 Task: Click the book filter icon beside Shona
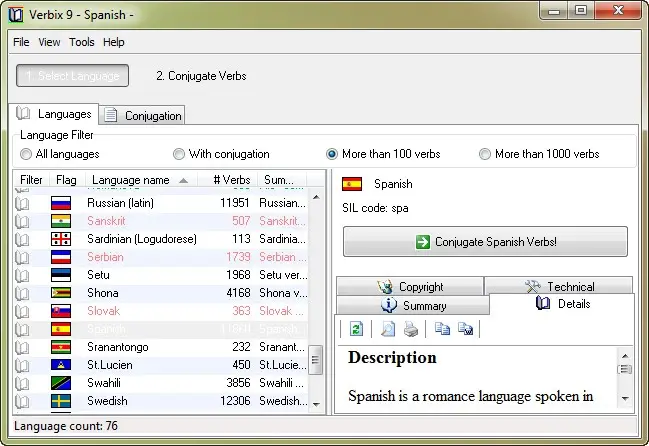coord(22,293)
